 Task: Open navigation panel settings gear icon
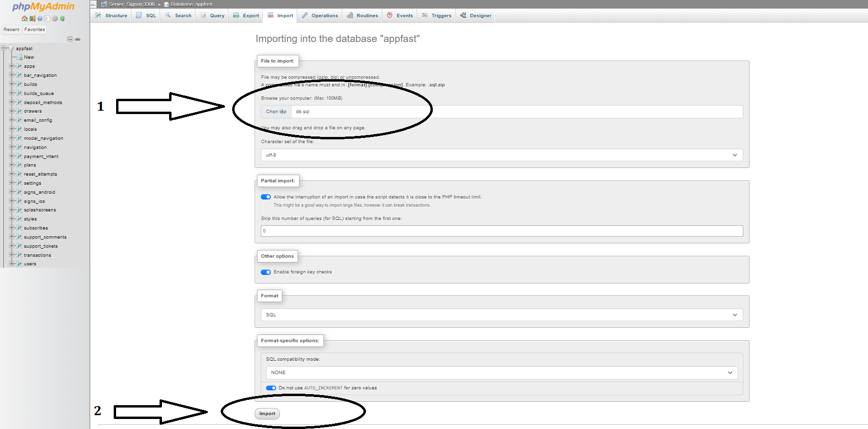click(x=55, y=19)
